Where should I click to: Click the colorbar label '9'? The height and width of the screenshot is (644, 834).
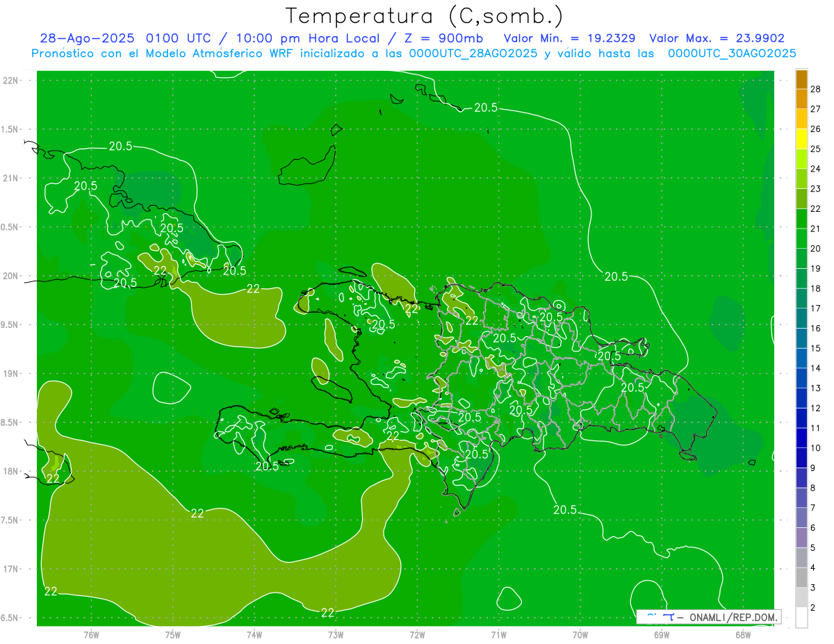(x=813, y=468)
